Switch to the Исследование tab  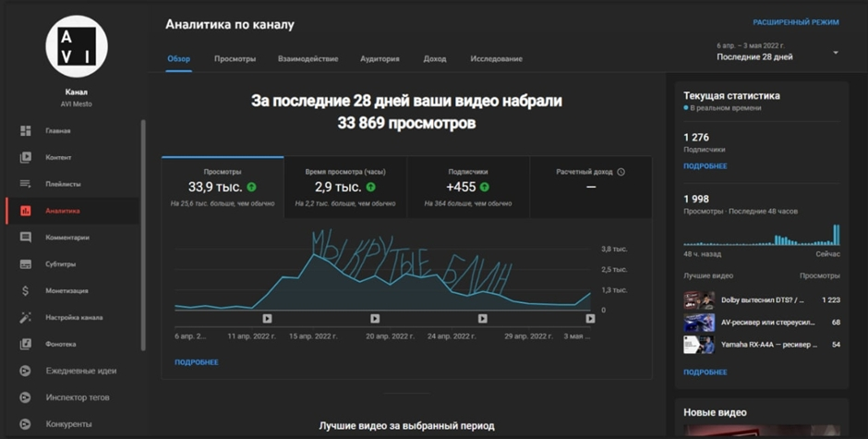[x=497, y=59]
